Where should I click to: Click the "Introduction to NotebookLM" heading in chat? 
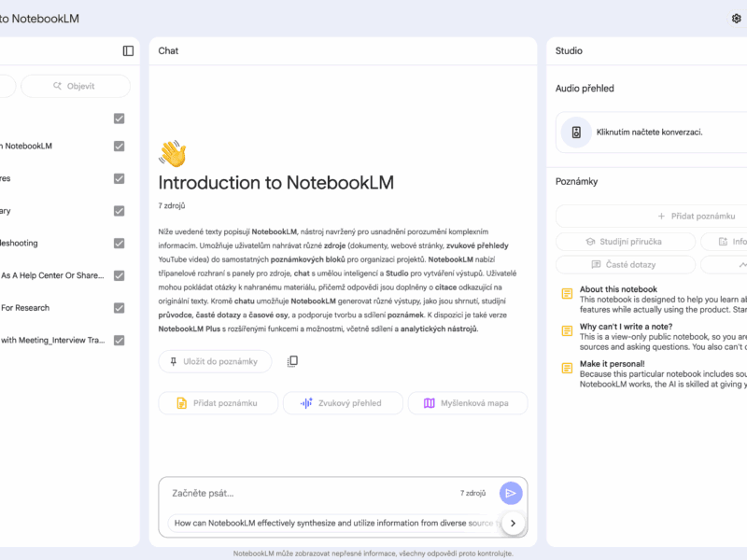[275, 183]
